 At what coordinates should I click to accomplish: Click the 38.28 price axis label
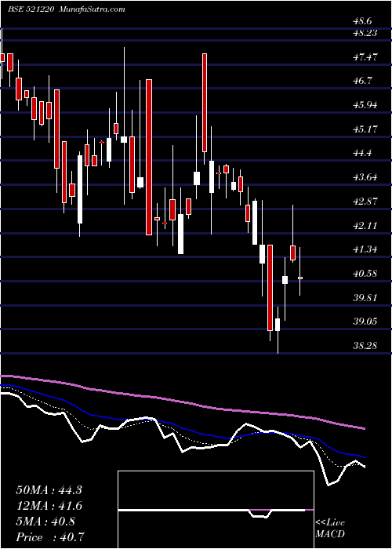(x=365, y=346)
